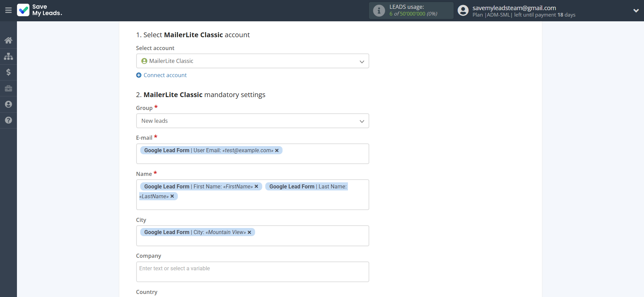Remove the User Email variable tag
Viewport: 644px width, 297px height.
point(277,151)
